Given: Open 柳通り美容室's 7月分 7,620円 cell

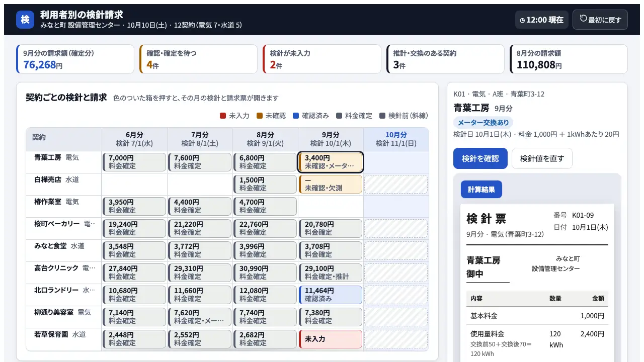Looking at the screenshot, I should coord(200,317).
